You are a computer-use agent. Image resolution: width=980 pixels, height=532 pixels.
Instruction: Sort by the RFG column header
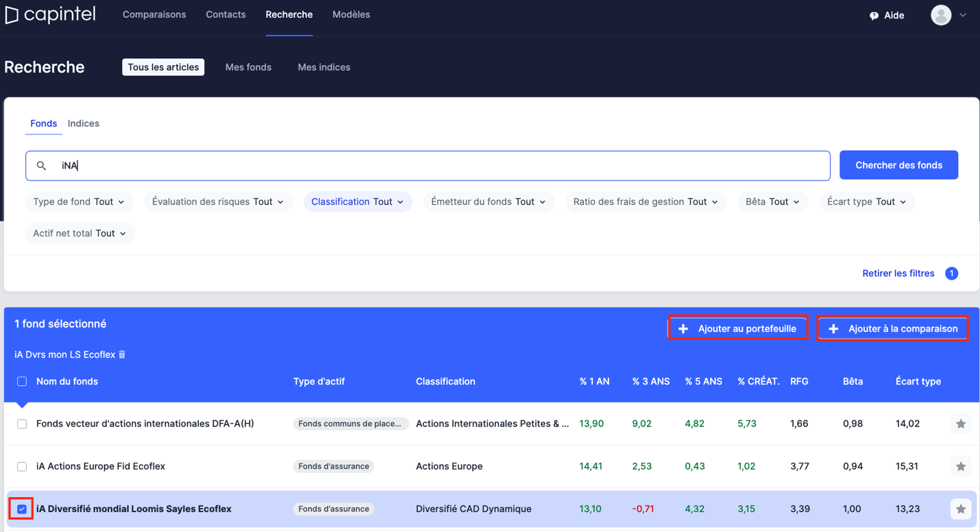click(799, 381)
